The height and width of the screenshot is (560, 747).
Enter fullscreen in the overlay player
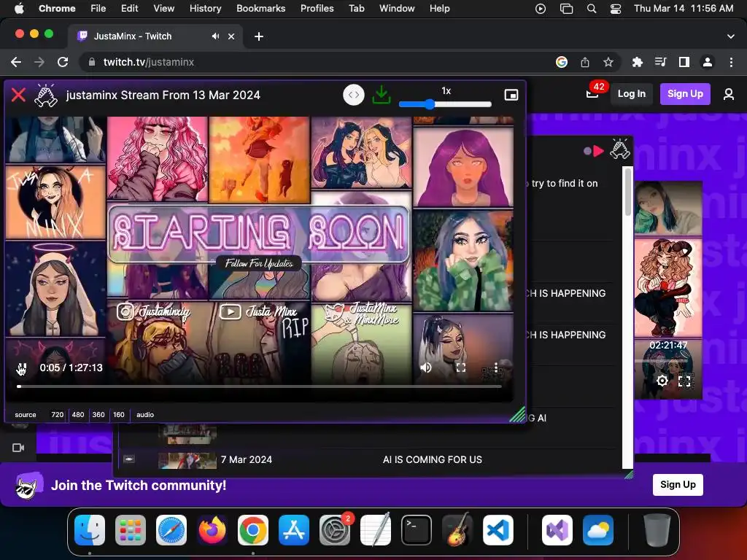click(x=461, y=367)
